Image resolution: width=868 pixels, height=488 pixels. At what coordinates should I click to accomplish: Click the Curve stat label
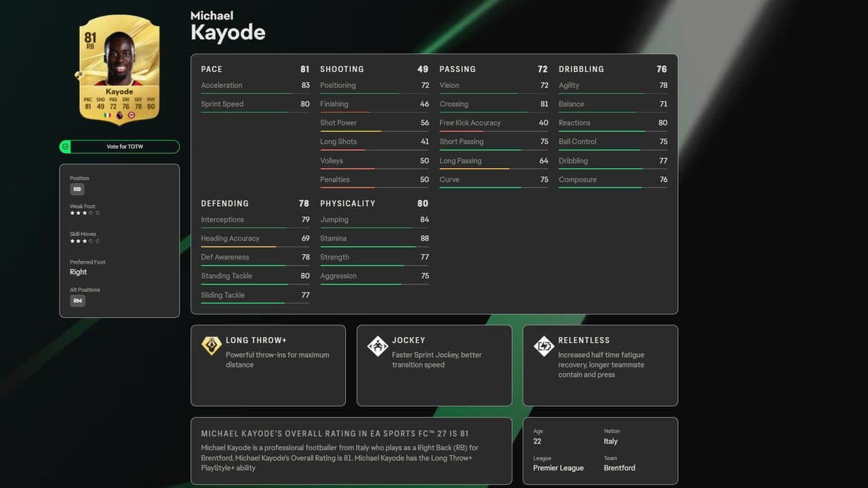coord(449,180)
